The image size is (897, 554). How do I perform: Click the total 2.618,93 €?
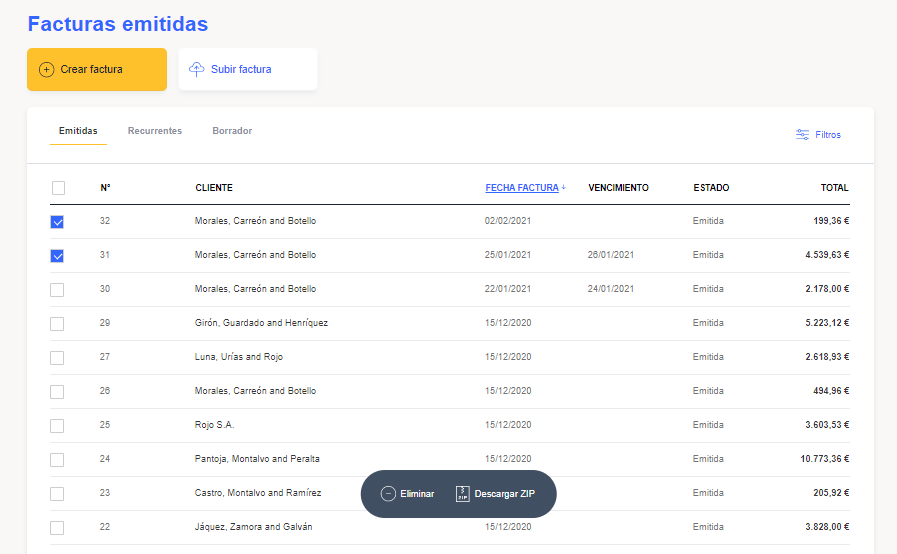(x=827, y=357)
